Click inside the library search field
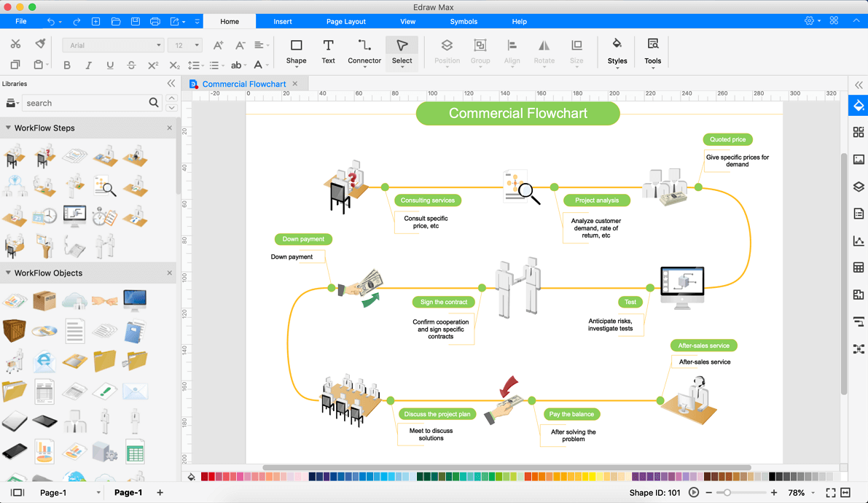This screenshot has height=503, width=868. point(87,103)
